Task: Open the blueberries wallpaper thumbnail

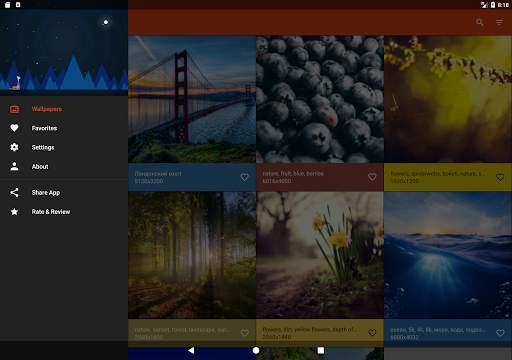Action: [320, 99]
